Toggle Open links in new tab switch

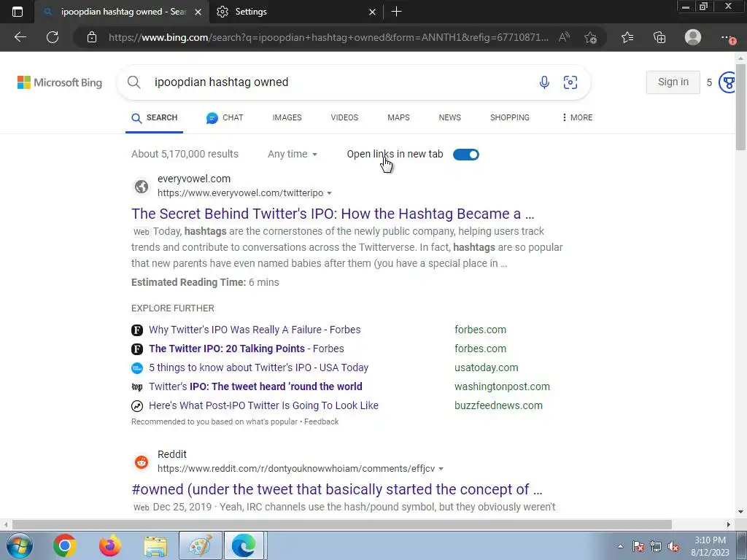point(466,155)
